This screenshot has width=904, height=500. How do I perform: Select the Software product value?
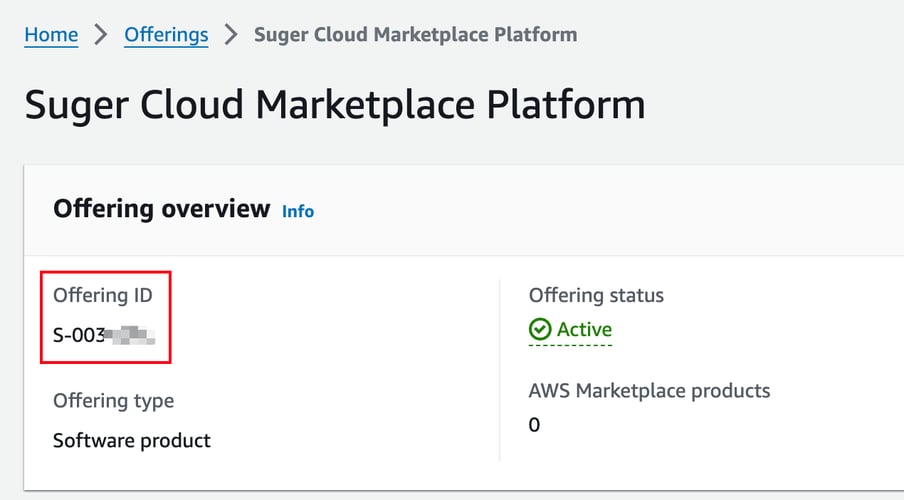click(132, 441)
